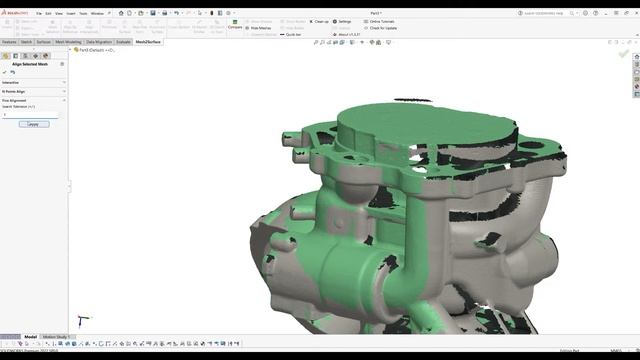Click the File Properties icon

(220, 13)
